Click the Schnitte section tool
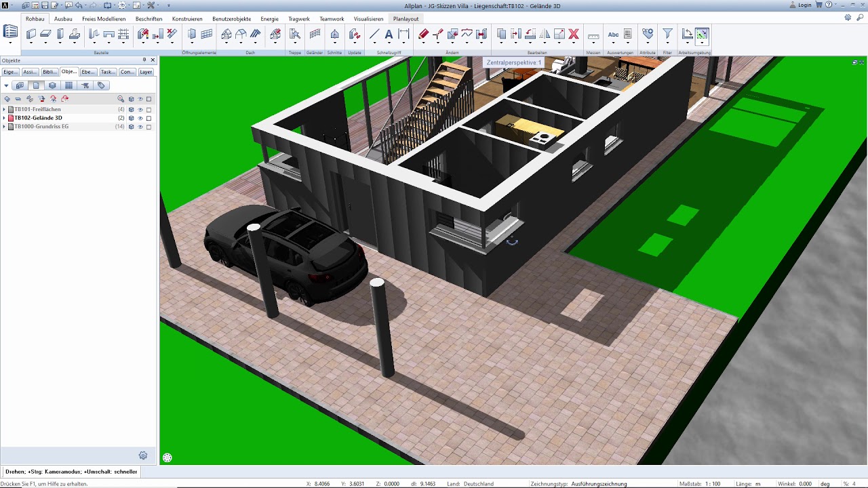Screen dimensions: 868x488 (x=334, y=34)
